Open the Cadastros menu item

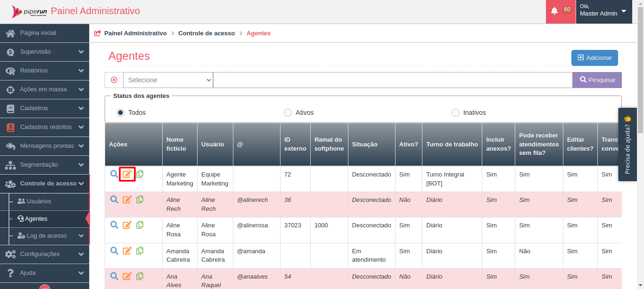[44, 108]
